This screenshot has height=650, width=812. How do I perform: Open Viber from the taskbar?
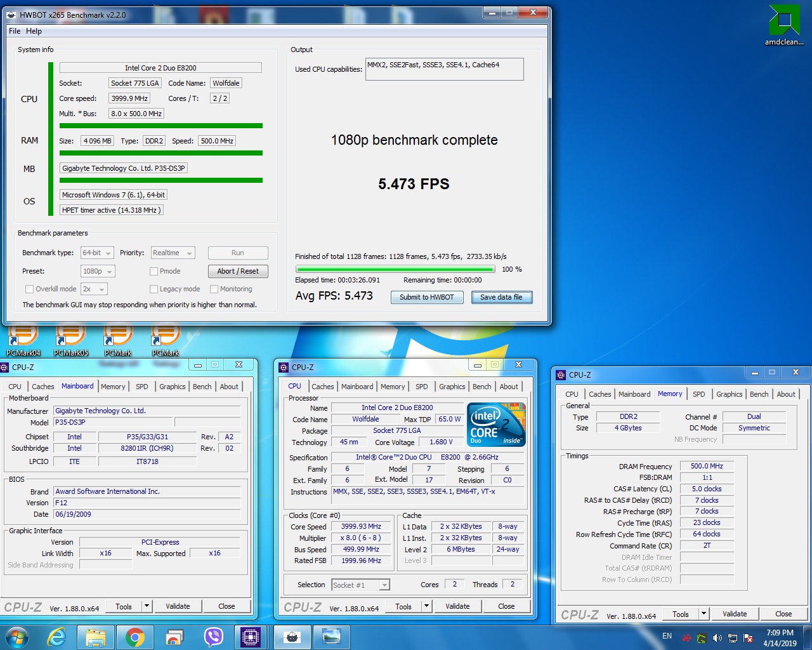pos(214,637)
